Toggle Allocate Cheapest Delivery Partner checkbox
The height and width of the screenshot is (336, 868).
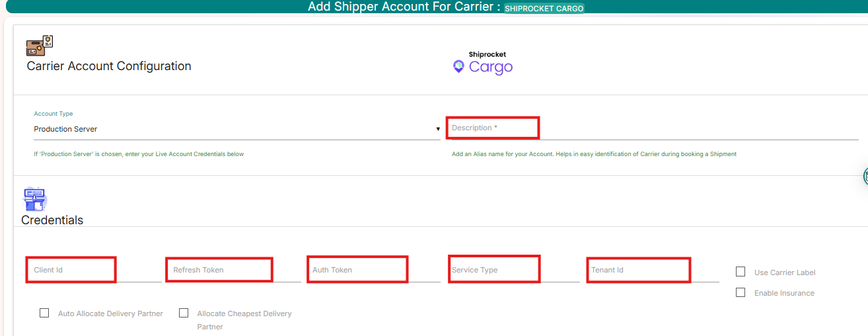point(184,313)
